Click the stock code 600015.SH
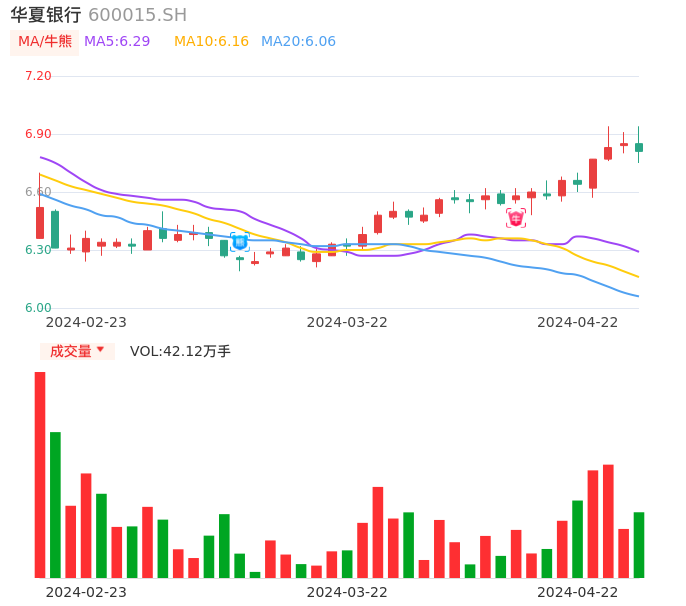Image resolution: width=686 pixels, height=606 pixels. tap(137, 15)
